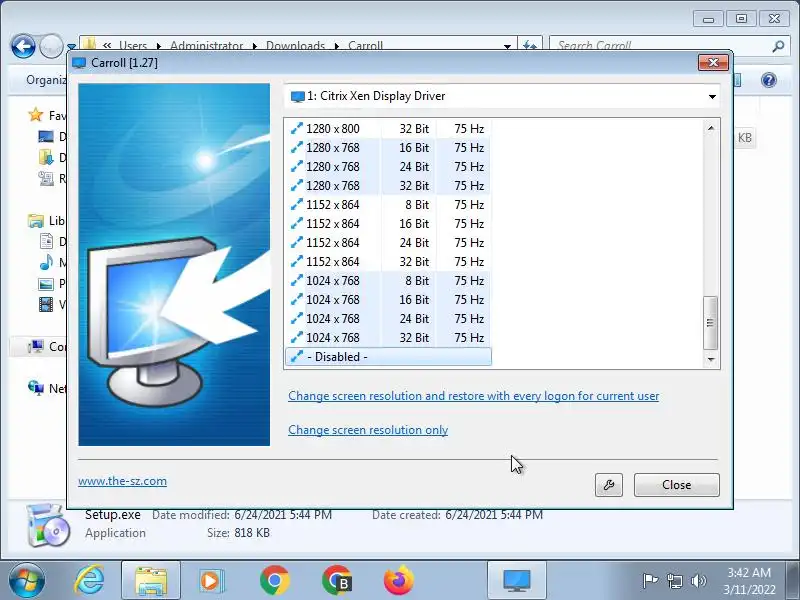
Task: Launch Internet Explorer from the taskbar
Action: tap(89, 581)
